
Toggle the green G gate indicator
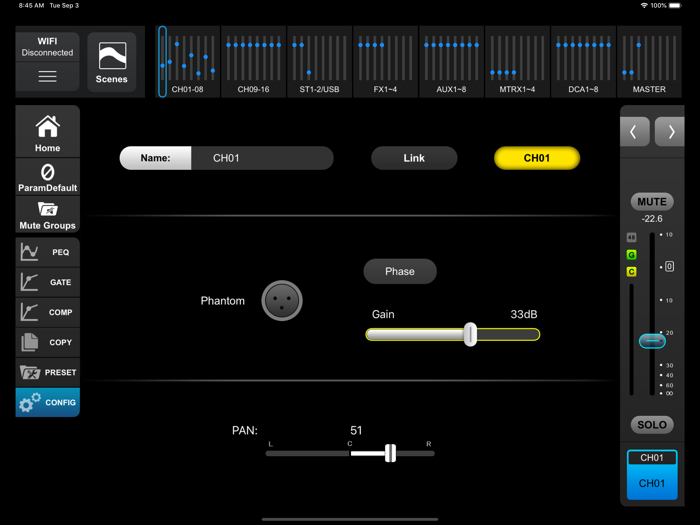click(x=631, y=255)
